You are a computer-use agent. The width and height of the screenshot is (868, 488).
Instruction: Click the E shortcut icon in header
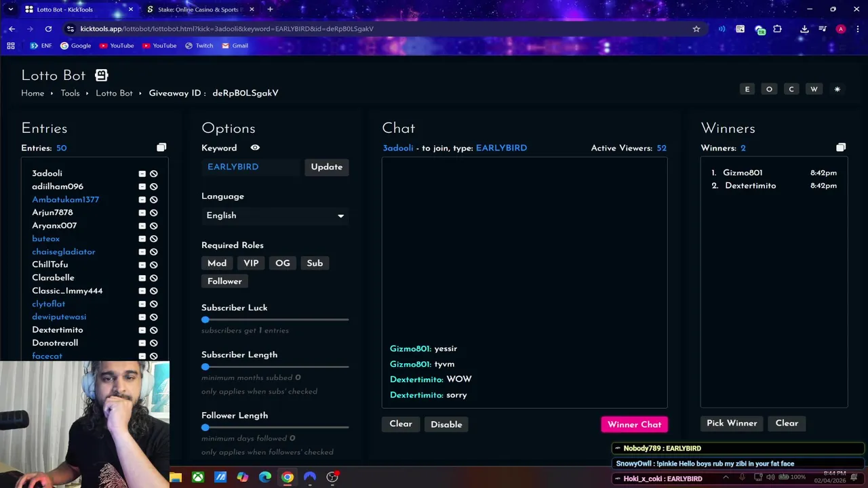click(x=747, y=89)
